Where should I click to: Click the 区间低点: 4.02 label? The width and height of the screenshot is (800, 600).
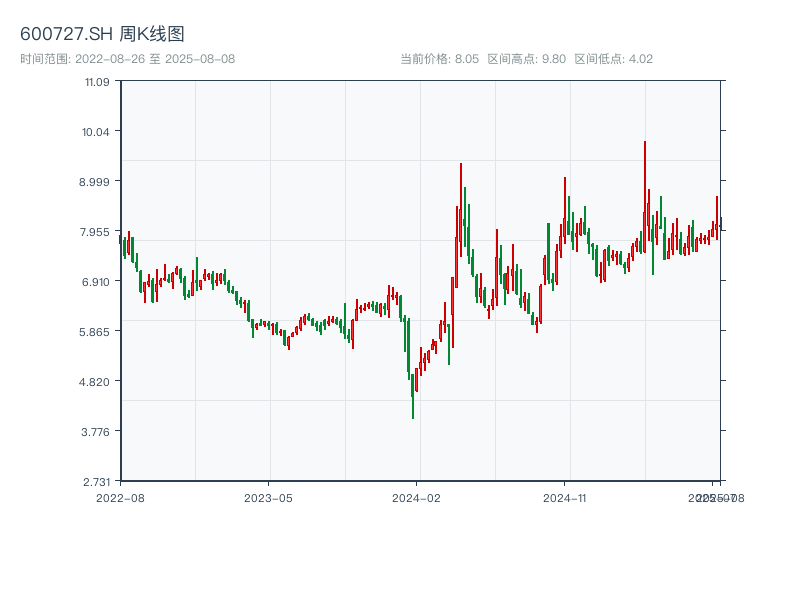pos(614,59)
